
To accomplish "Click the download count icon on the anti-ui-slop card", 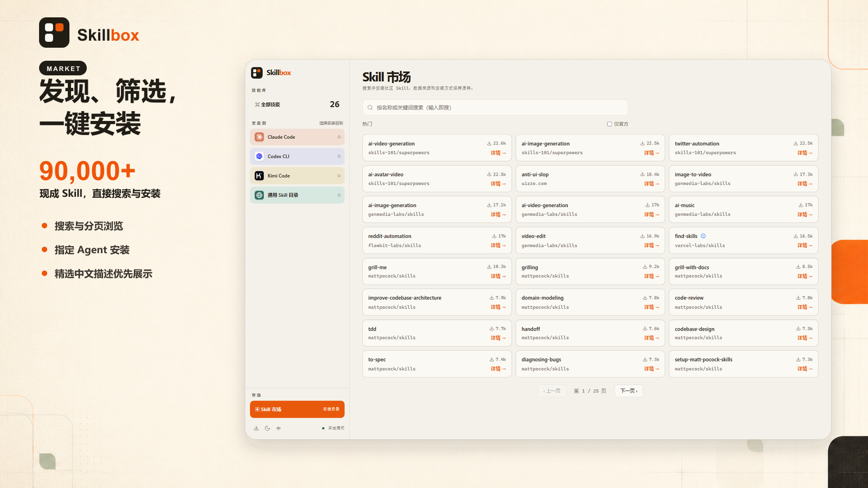I will coord(642,175).
